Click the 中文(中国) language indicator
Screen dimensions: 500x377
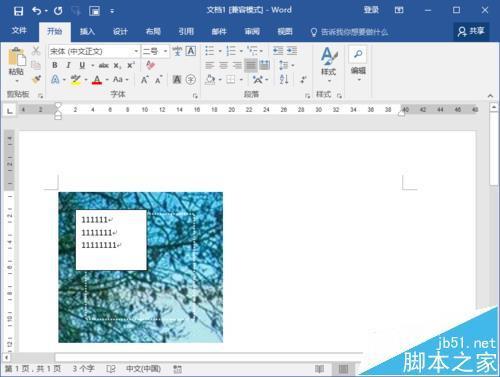143,369
